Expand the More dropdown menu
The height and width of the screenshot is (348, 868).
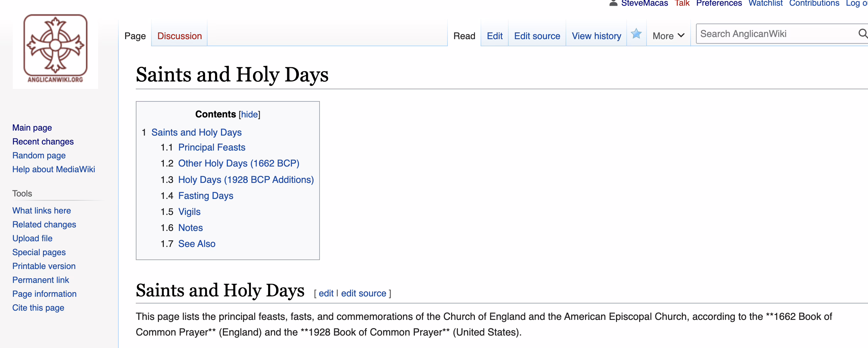coord(668,36)
